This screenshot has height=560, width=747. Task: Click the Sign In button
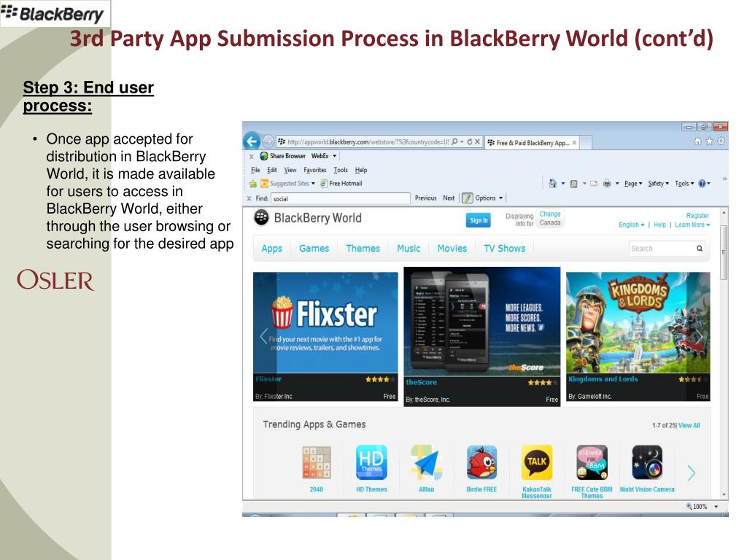(x=479, y=220)
